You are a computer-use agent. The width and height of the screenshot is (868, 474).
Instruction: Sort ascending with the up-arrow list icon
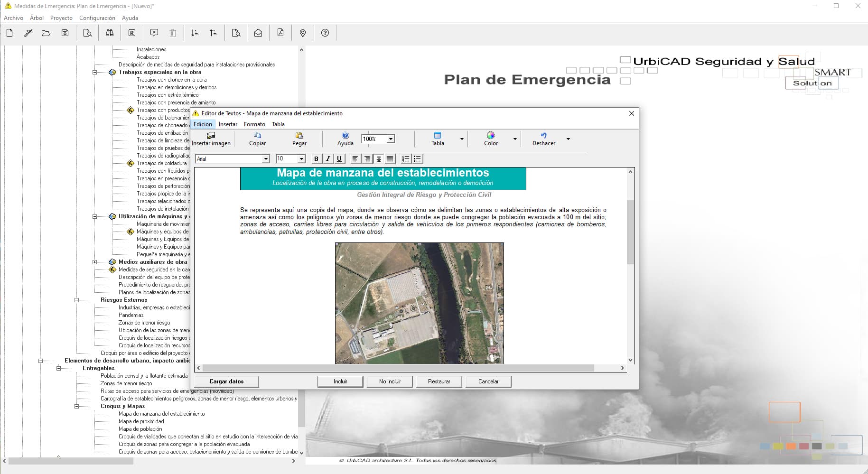tap(214, 33)
